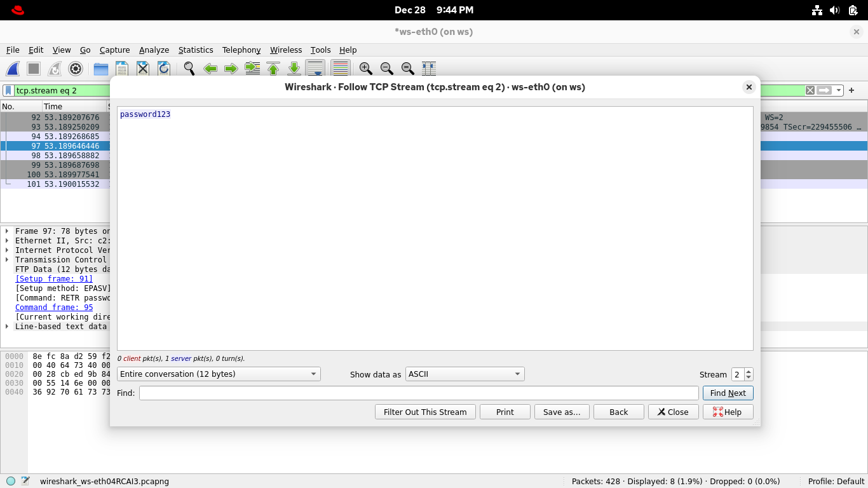Click the open capture file folder icon
This screenshot has height=488, width=868.
(100, 69)
